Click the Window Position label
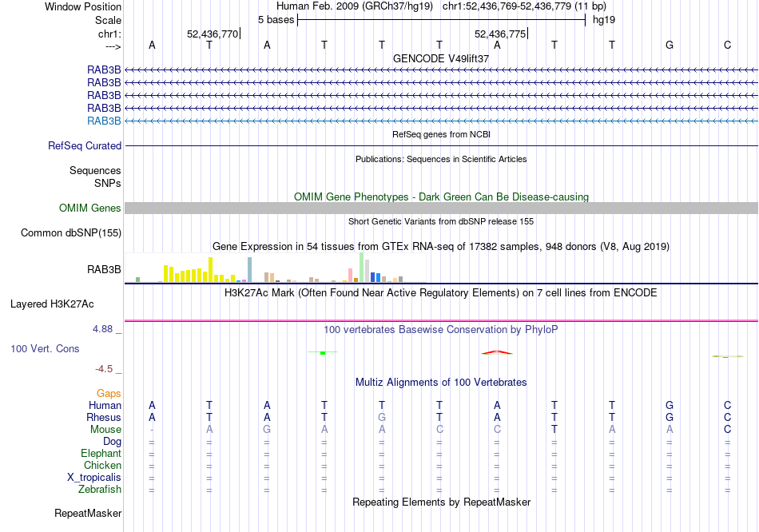 point(83,6)
